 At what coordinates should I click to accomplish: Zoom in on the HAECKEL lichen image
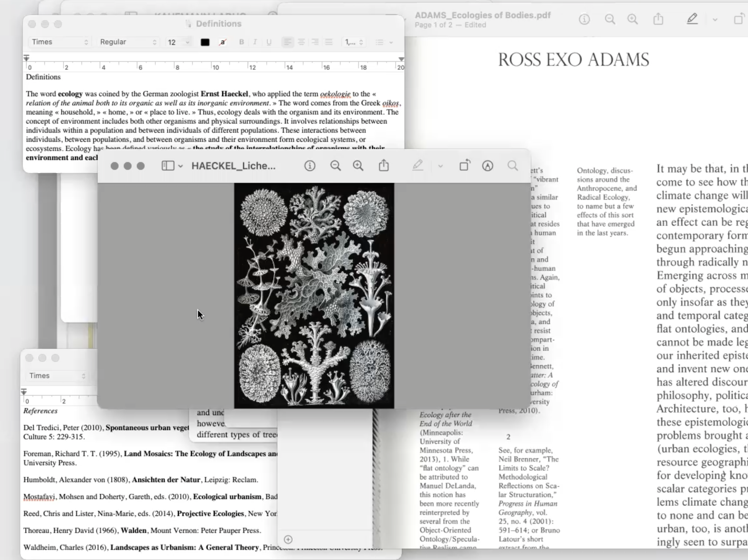(358, 166)
